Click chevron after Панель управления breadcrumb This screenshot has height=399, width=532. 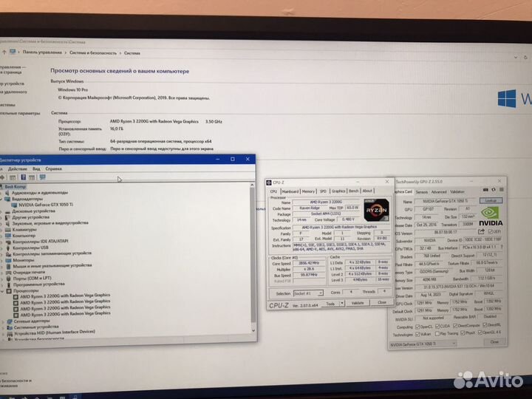[66, 53]
